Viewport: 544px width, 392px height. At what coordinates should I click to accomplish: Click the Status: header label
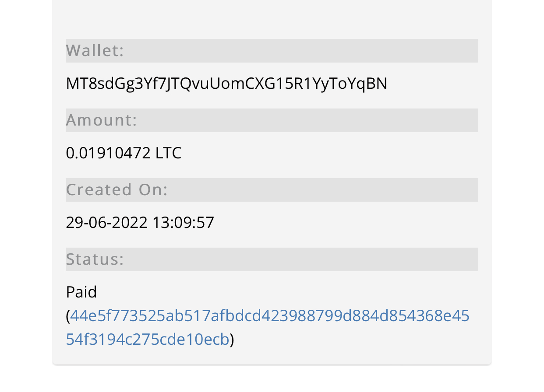95,259
